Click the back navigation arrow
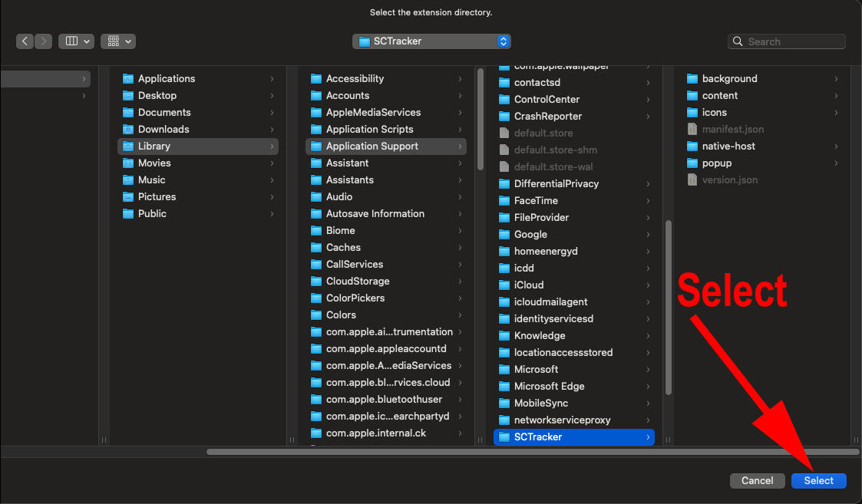This screenshot has width=862, height=504. click(25, 41)
